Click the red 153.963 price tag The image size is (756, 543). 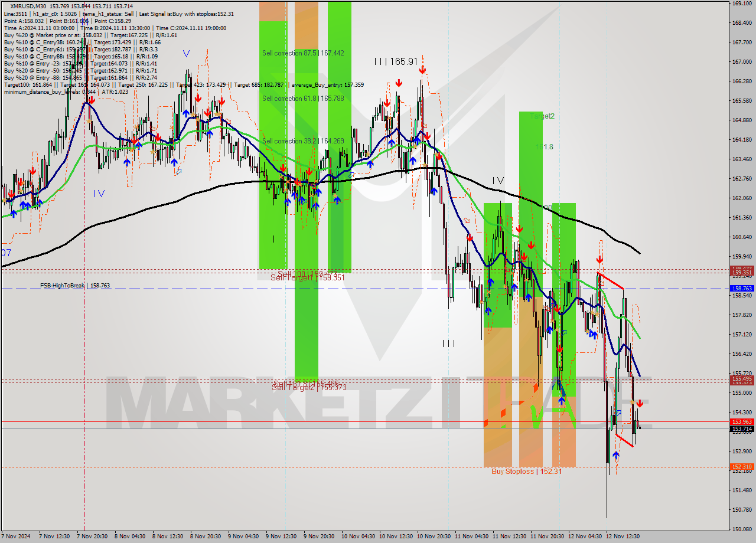coord(742,422)
